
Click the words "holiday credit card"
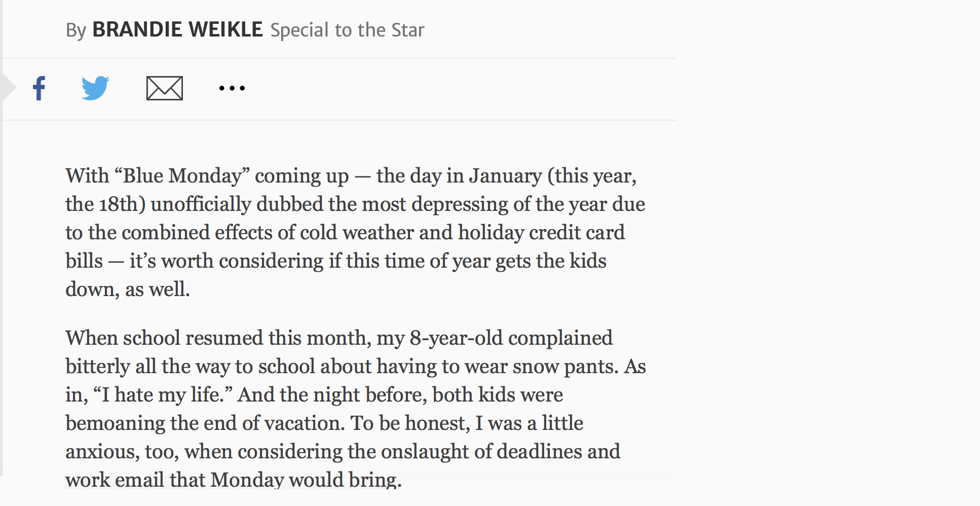541,233
